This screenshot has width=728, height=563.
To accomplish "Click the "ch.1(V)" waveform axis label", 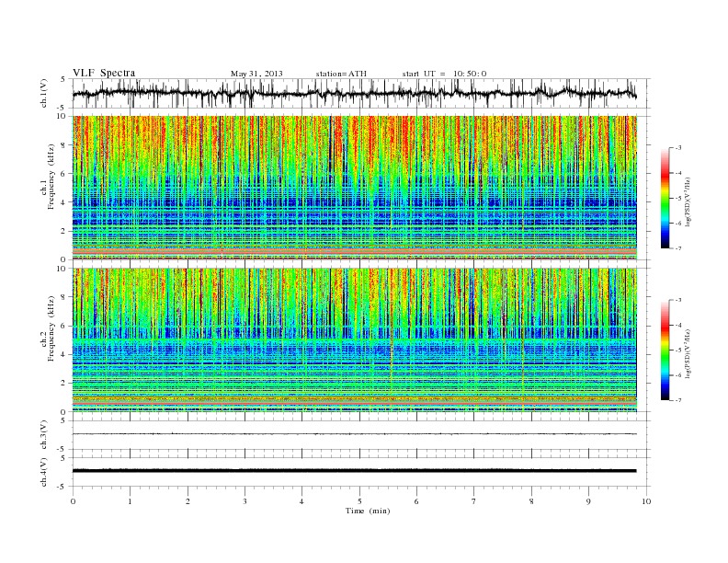I will [44, 93].
